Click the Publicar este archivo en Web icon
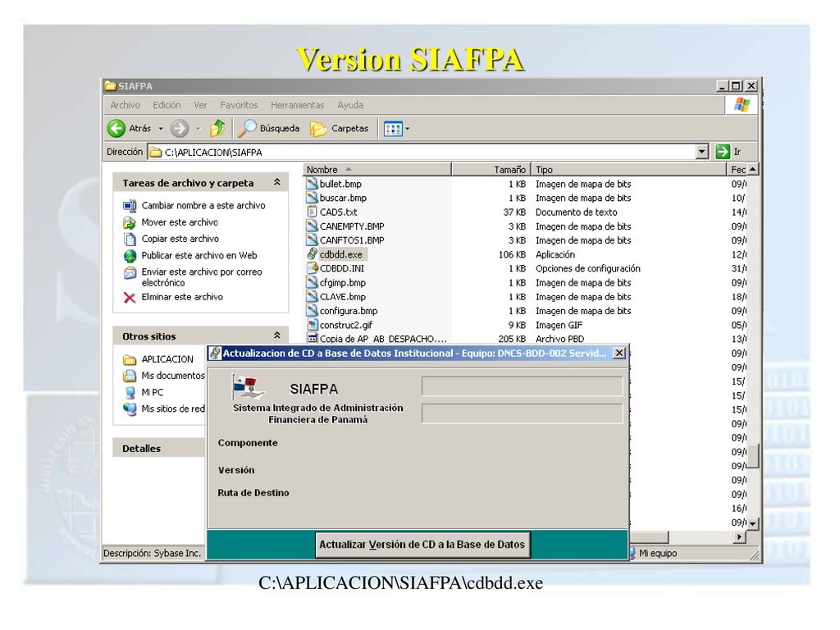 click(x=130, y=256)
